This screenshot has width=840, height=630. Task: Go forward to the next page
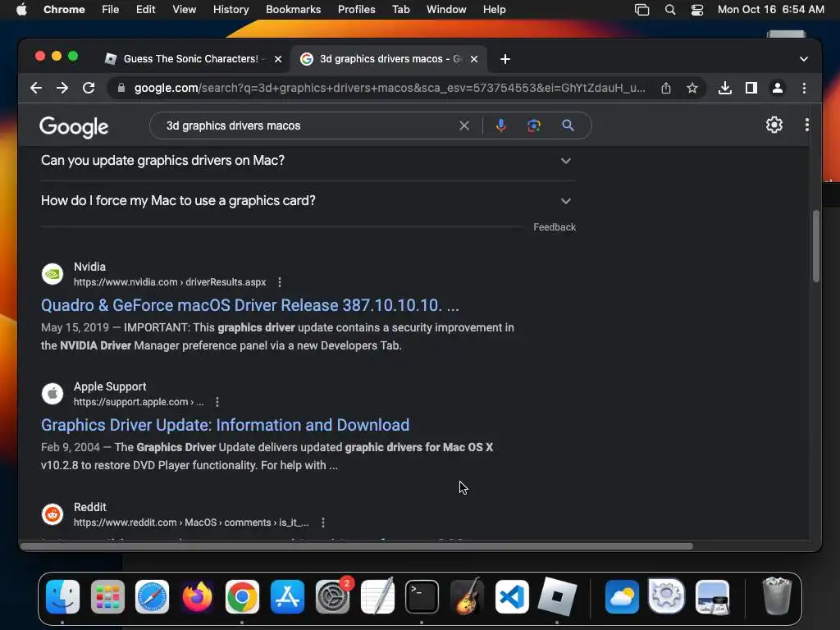click(x=62, y=88)
